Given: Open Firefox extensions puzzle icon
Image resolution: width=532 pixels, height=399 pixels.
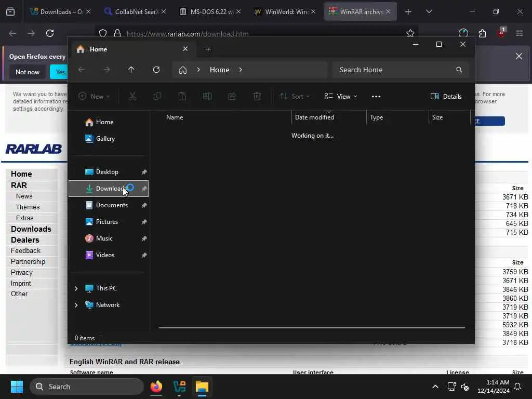Looking at the screenshot, I should click(x=482, y=33).
